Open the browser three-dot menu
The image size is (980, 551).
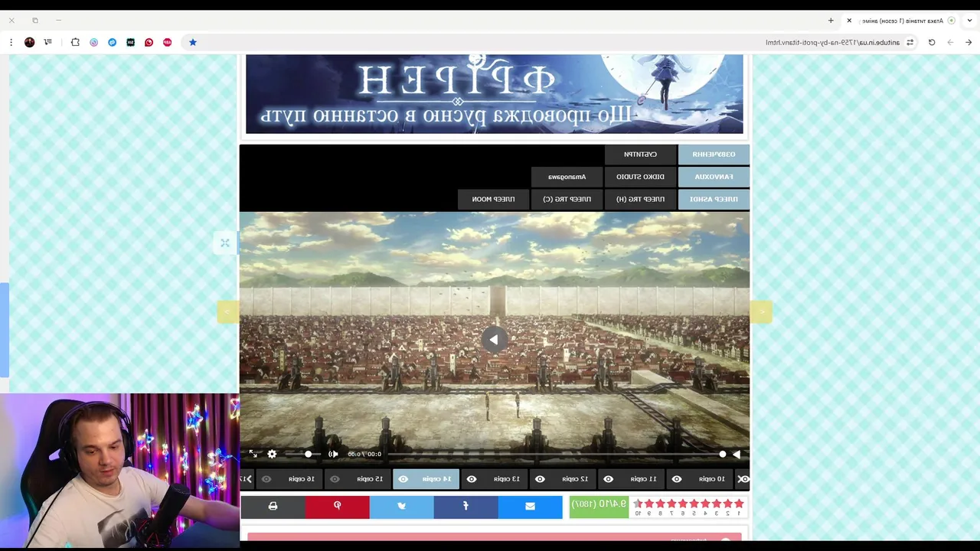click(11, 42)
